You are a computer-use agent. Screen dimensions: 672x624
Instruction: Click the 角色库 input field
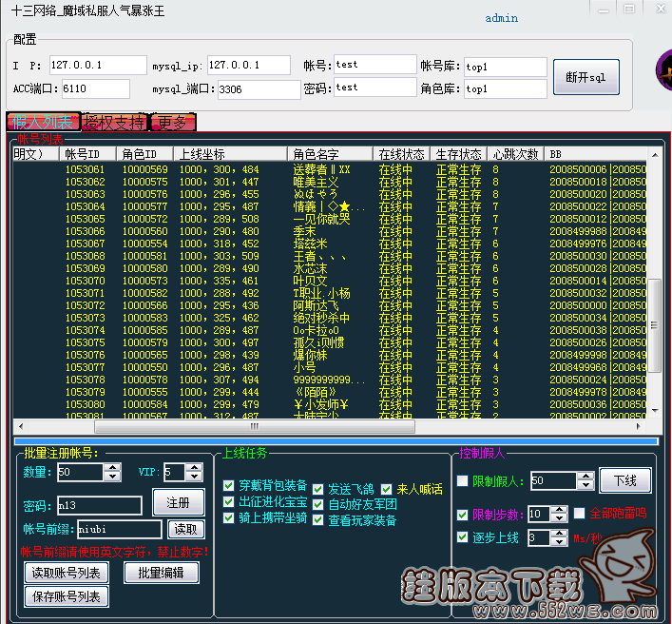point(506,88)
